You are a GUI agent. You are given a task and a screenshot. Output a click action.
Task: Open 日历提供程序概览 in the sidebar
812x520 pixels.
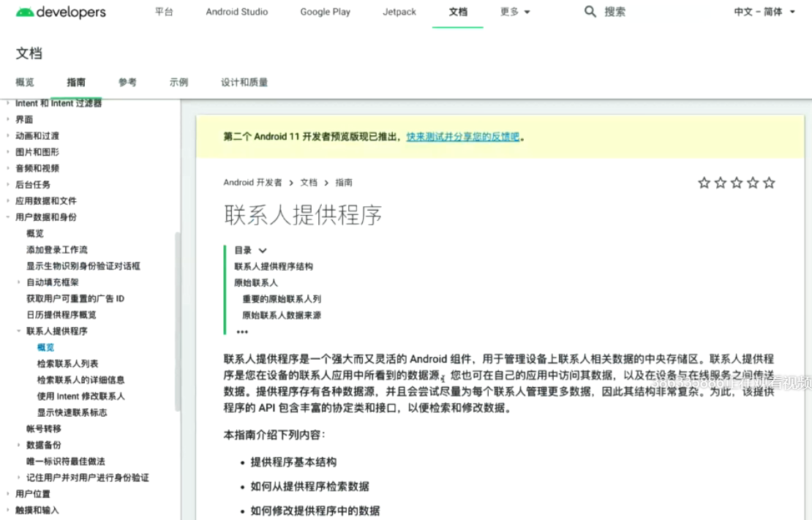[x=61, y=314]
